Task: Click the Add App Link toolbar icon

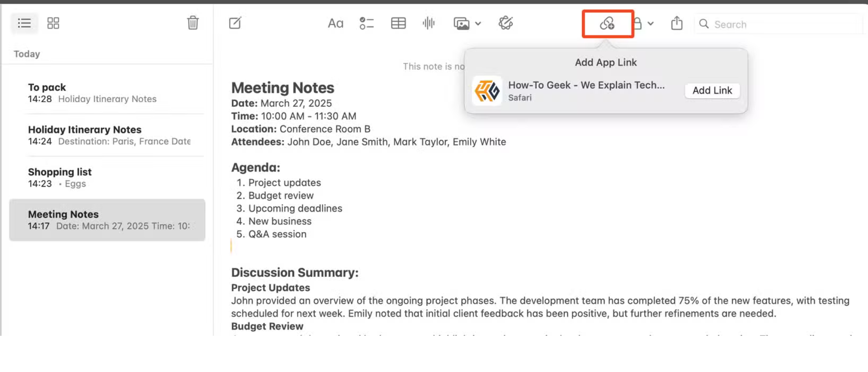Action: click(x=607, y=24)
